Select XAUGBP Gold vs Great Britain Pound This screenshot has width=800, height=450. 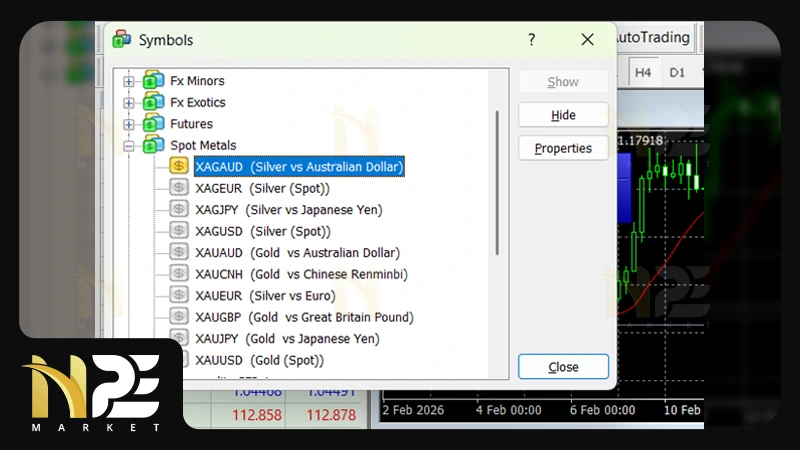[304, 317]
